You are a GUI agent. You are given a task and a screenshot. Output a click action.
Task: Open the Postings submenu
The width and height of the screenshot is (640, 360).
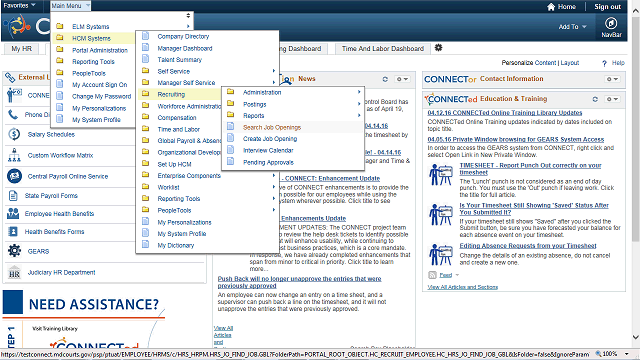click(x=254, y=104)
